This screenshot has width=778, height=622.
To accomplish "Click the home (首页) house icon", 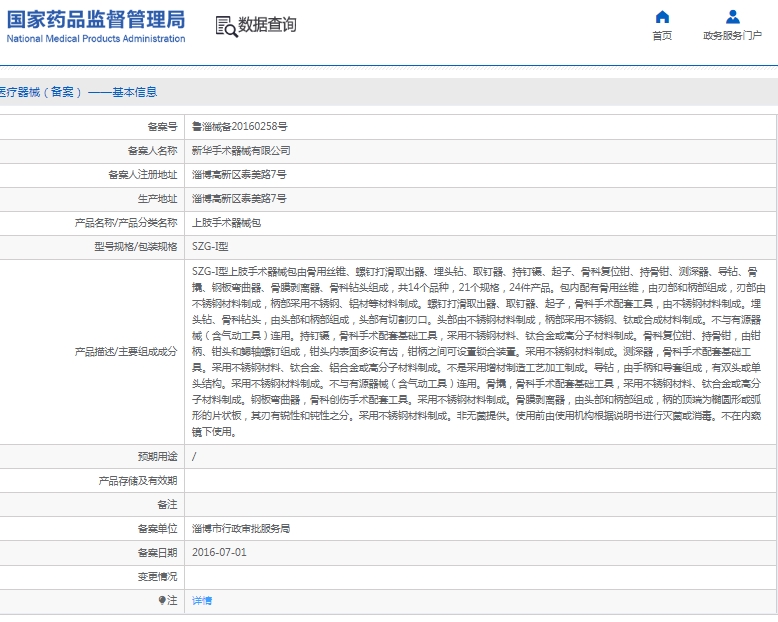I will 662,17.
